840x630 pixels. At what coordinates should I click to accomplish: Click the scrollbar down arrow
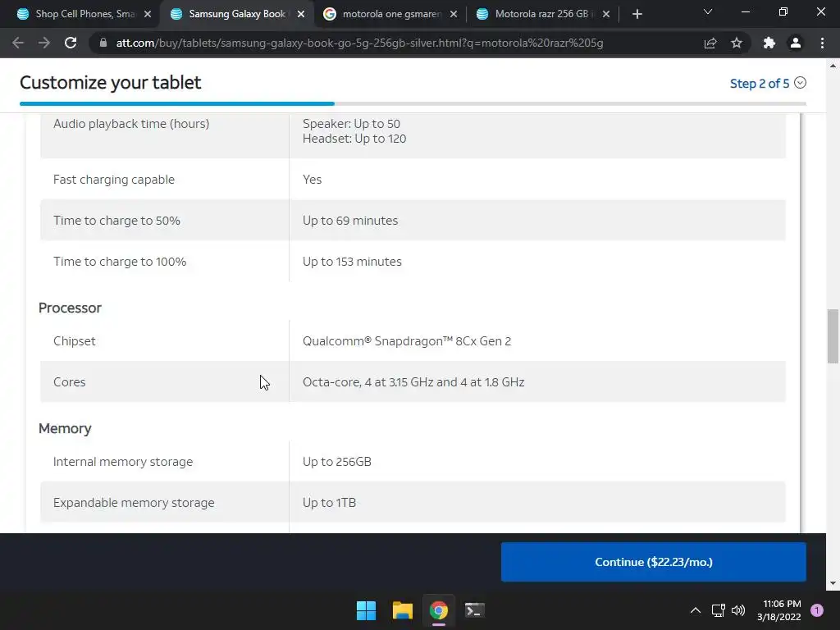(x=833, y=583)
